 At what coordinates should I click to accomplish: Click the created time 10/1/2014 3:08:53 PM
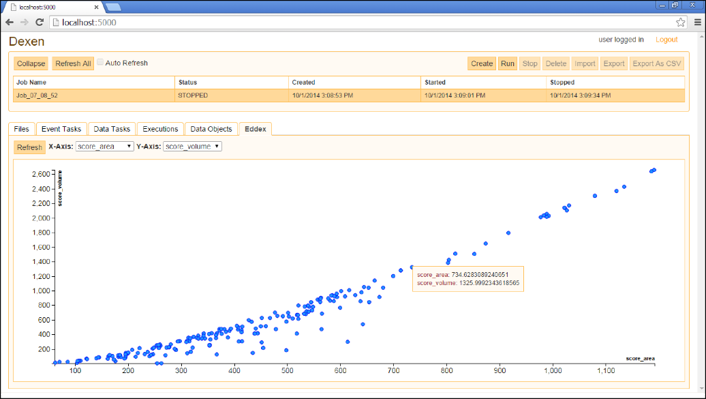322,95
